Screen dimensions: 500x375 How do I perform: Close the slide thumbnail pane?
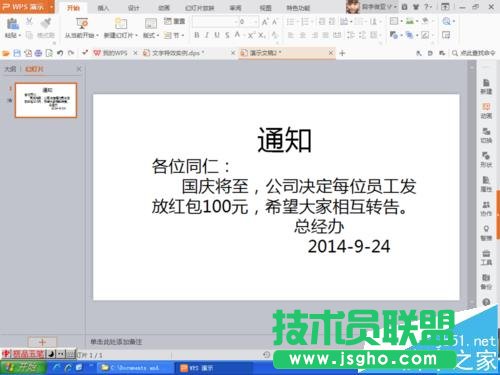(x=79, y=69)
